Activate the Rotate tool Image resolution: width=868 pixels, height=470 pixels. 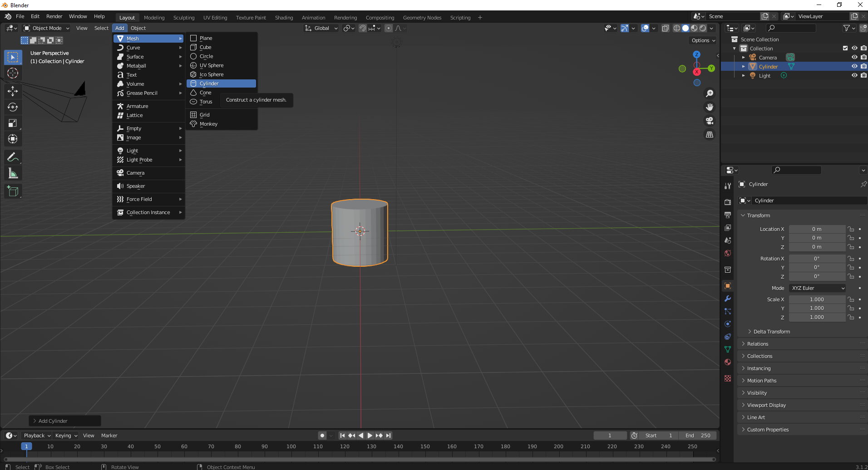(x=13, y=107)
